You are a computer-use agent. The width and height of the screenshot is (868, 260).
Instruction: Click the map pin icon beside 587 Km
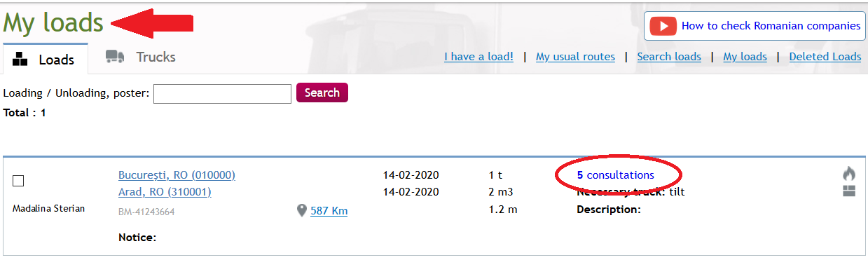pos(302,210)
